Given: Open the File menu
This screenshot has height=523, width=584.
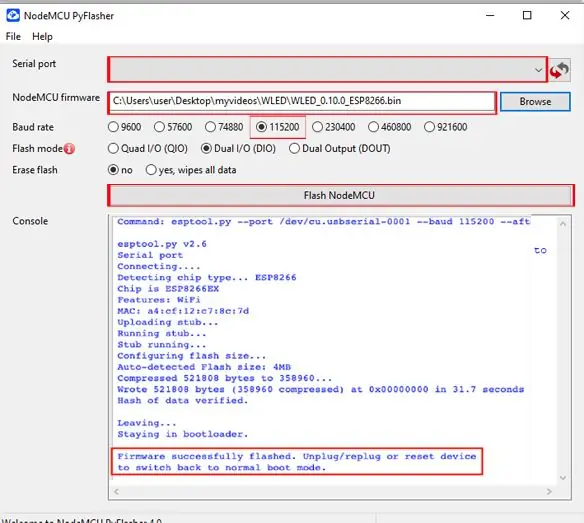Looking at the screenshot, I should pyautogui.click(x=13, y=37).
